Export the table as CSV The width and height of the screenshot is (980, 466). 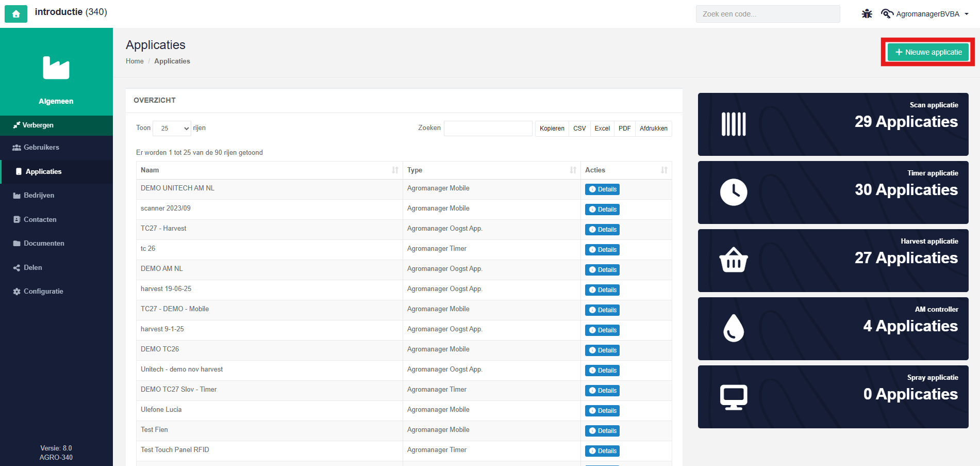(x=579, y=128)
